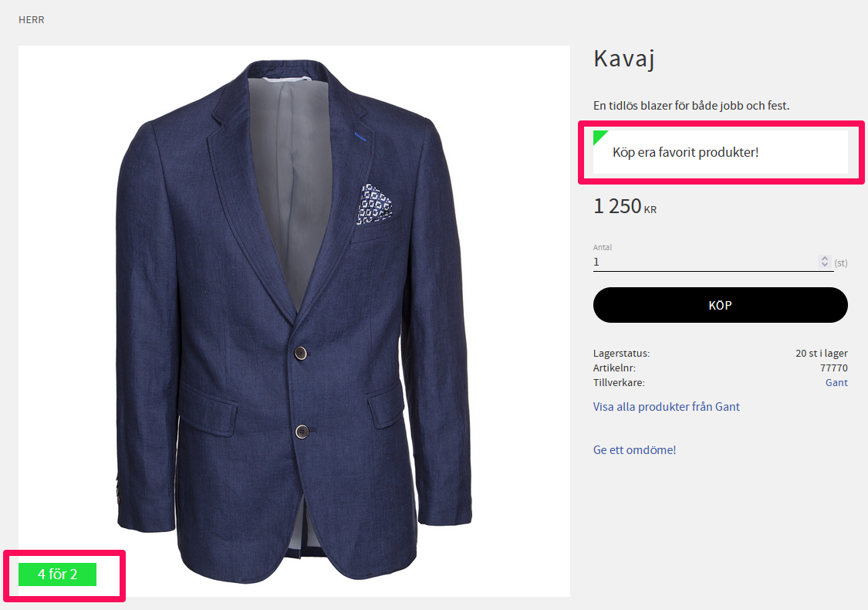Decrease Antal with the down arrow
Screen dimensions: 868x610
pos(824,265)
